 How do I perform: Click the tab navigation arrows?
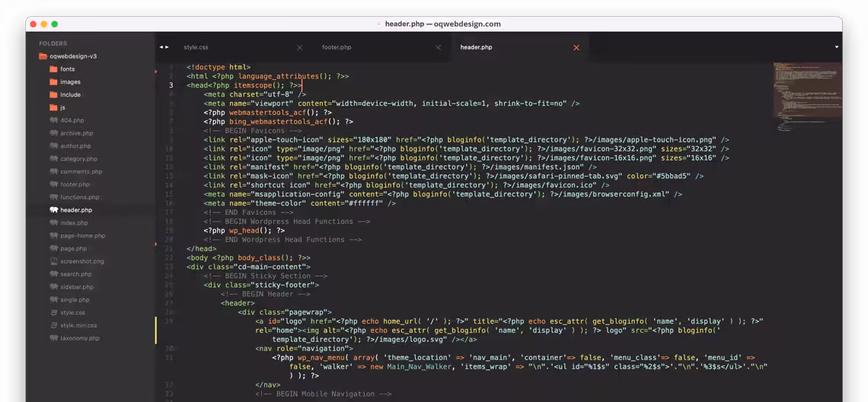[164, 47]
